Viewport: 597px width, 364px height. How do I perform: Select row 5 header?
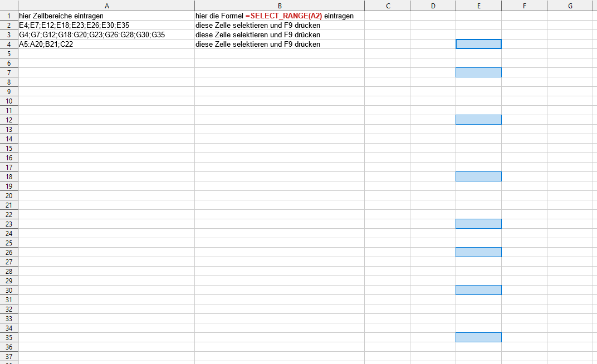coord(9,53)
